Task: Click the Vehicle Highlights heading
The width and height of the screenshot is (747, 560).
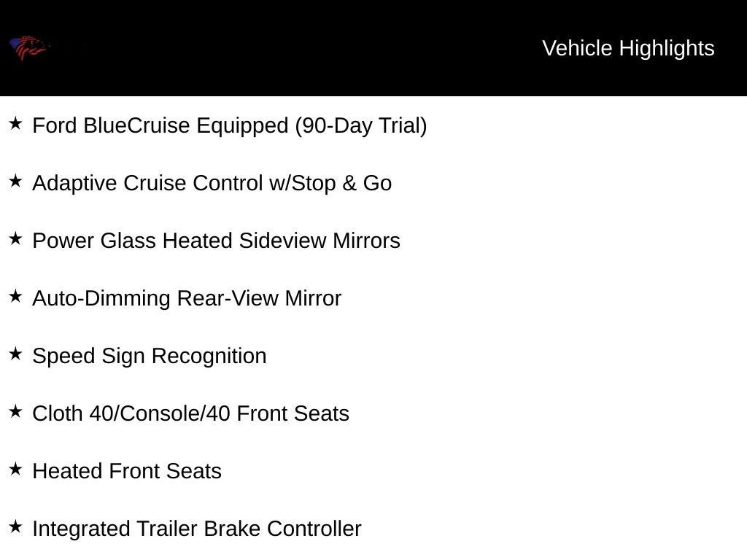Action: [628, 49]
